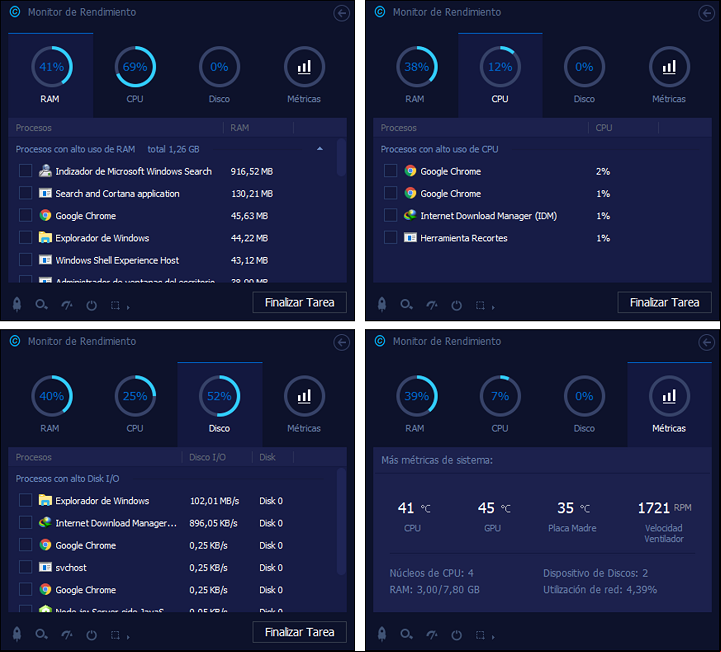Sort by RAM column header

pyautogui.click(x=258, y=128)
